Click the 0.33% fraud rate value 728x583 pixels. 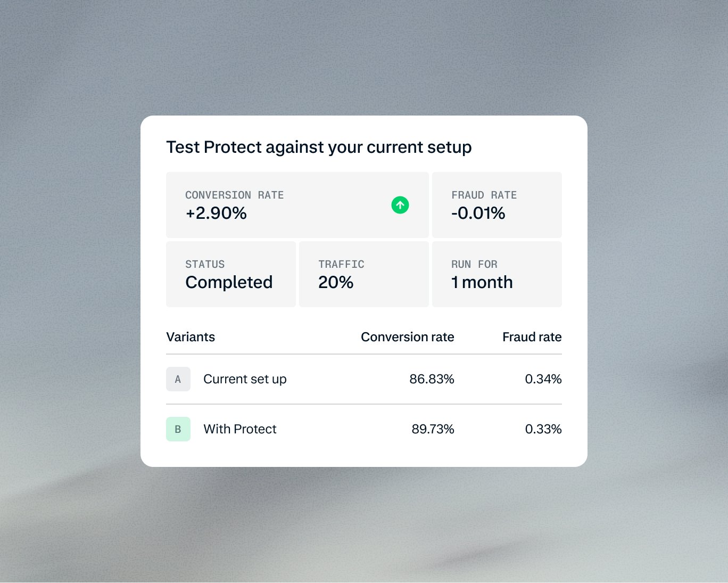click(x=543, y=429)
